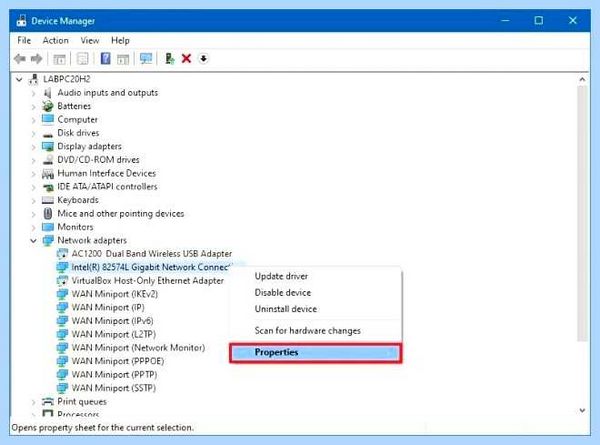
Task: Expand Audio inputs and outputs chevron
Action: (x=33, y=93)
